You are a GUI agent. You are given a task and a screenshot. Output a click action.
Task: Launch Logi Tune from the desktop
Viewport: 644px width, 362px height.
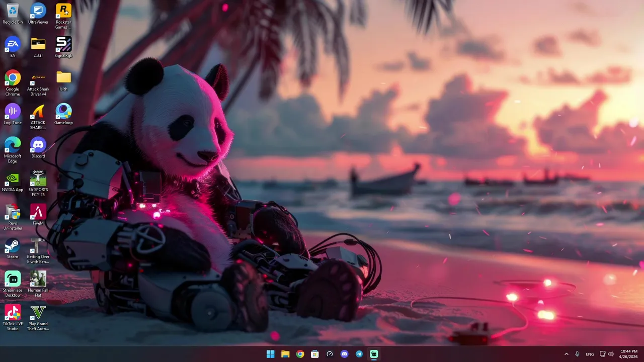point(13,114)
